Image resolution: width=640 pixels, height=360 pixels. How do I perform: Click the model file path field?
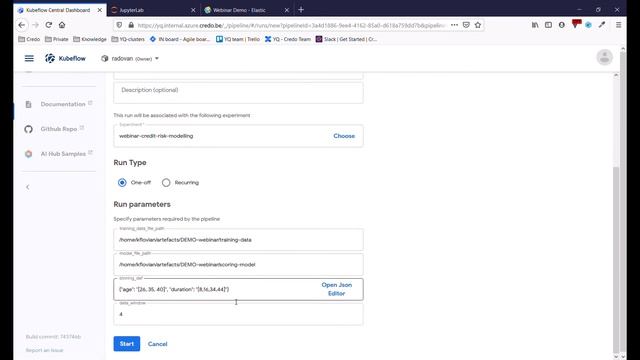[x=238, y=264]
